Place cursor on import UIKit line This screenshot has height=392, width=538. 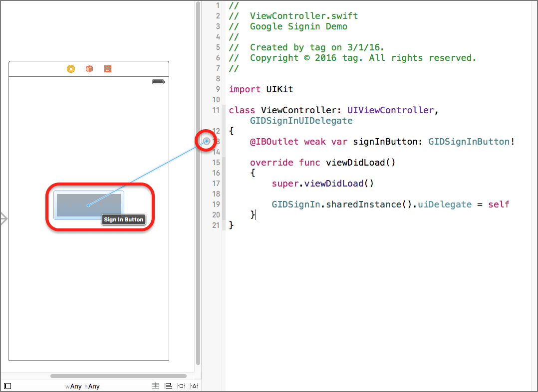point(261,89)
